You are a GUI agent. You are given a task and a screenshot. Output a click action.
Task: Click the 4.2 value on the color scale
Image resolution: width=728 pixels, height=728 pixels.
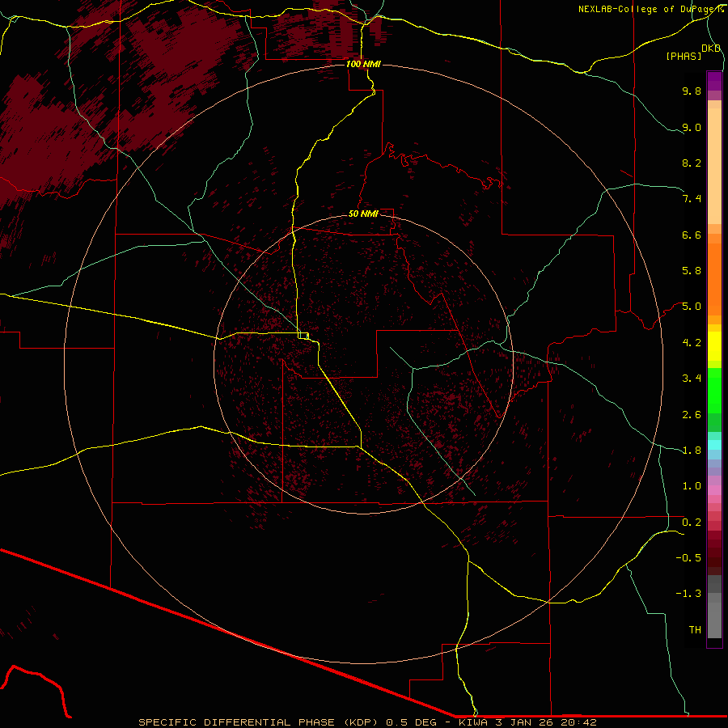pyautogui.click(x=692, y=343)
